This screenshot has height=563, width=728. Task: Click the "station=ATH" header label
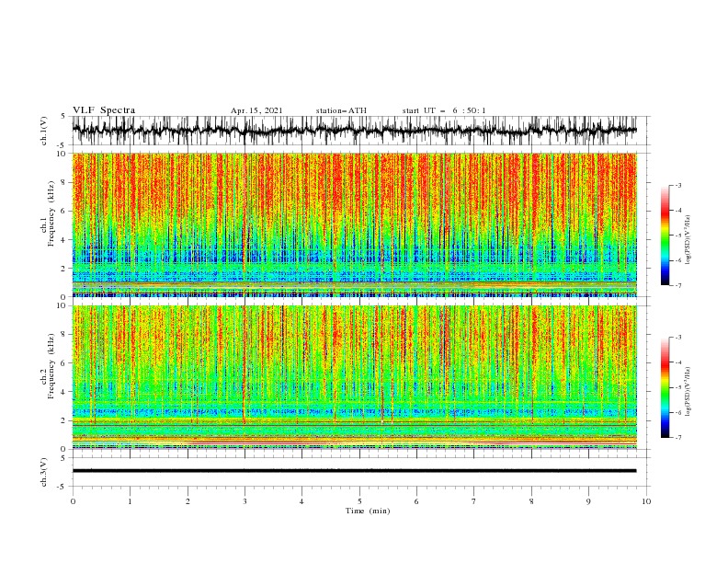[x=341, y=110]
